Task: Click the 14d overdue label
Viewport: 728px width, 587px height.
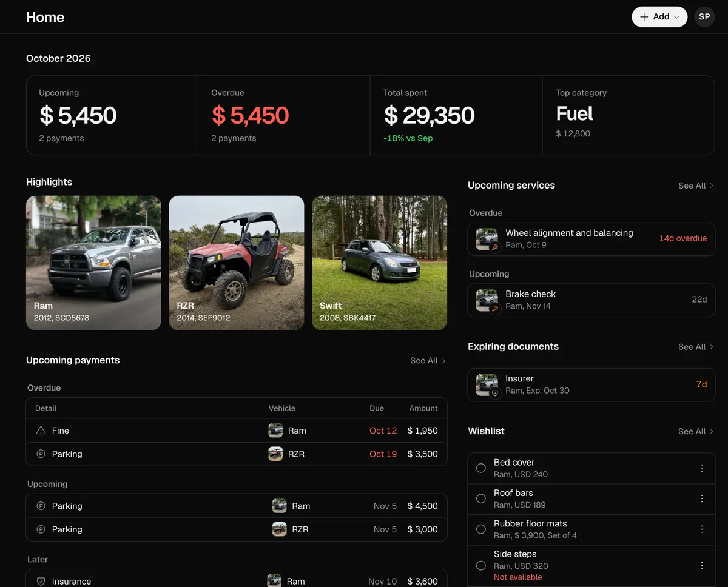Action: [683, 238]
